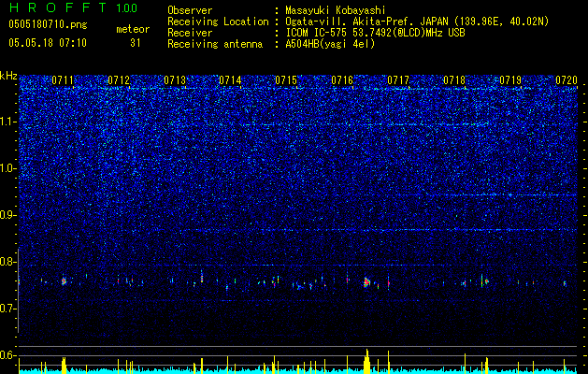
Task: Click time marker 0720
Action: 566,80
